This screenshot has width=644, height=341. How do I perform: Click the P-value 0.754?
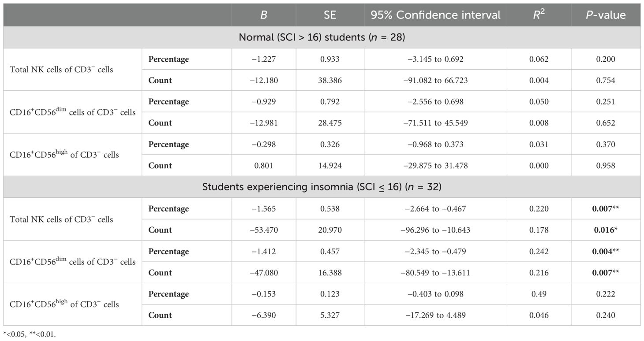(605, 80)
